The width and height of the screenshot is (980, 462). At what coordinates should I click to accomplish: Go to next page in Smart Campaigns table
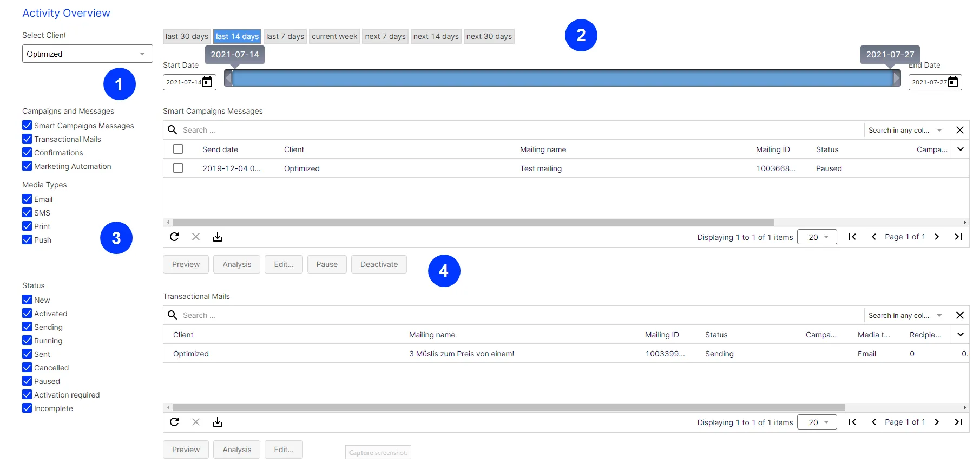[937, 237]
